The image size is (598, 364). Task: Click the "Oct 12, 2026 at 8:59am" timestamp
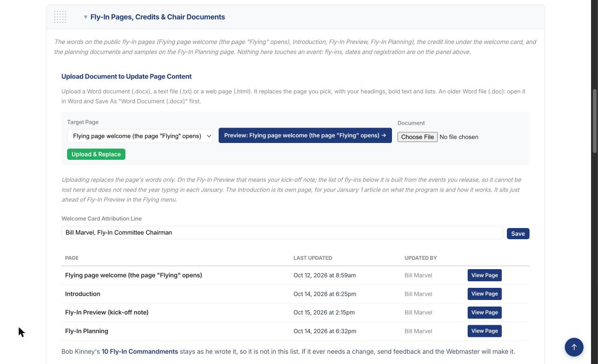325,275
